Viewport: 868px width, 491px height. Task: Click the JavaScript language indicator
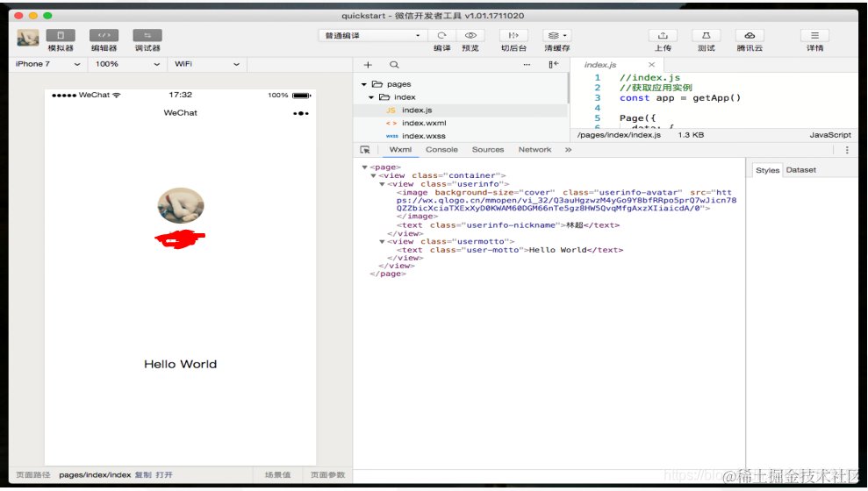click(829, 135)
